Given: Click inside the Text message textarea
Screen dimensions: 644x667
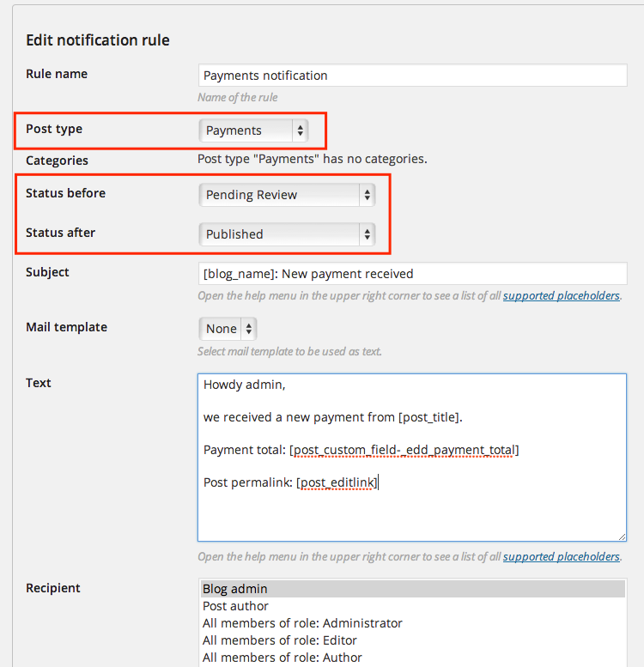Looking at the screenshot, I should 412,458.
